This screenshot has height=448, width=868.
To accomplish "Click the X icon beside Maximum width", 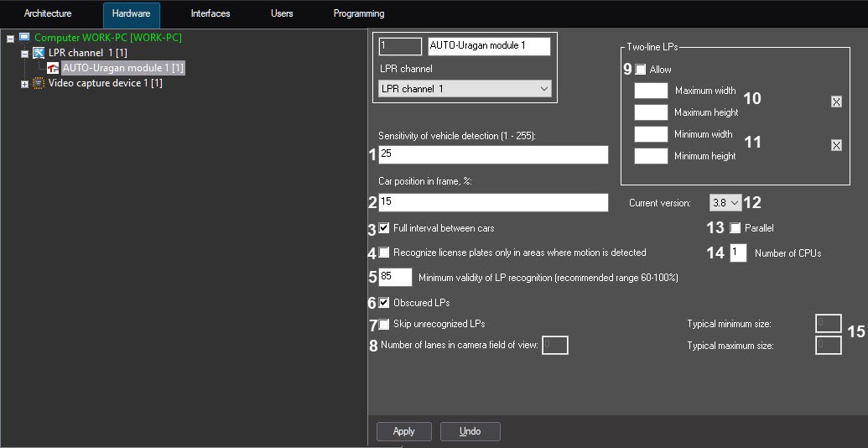I will [836, 102].
